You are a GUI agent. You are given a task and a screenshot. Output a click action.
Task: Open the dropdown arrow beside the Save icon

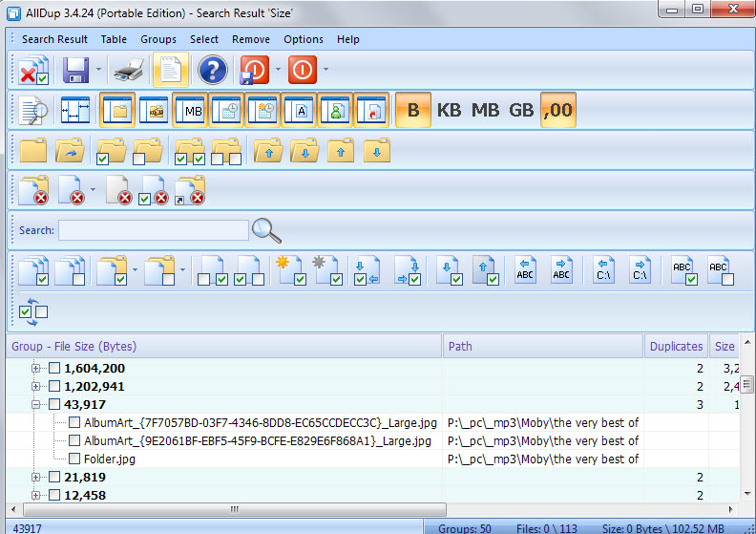pyautogui.click(x=98, y=71)
